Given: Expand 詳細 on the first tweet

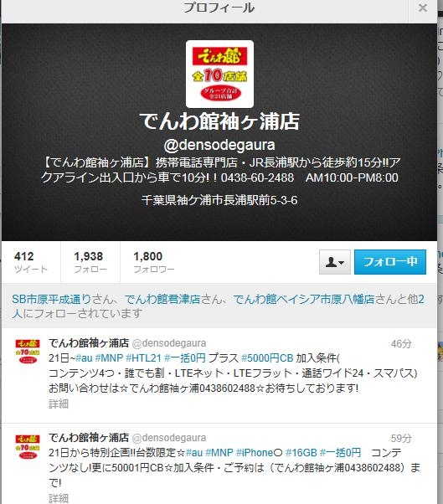Looking at the screenshot, I should [x=59, y=404].
